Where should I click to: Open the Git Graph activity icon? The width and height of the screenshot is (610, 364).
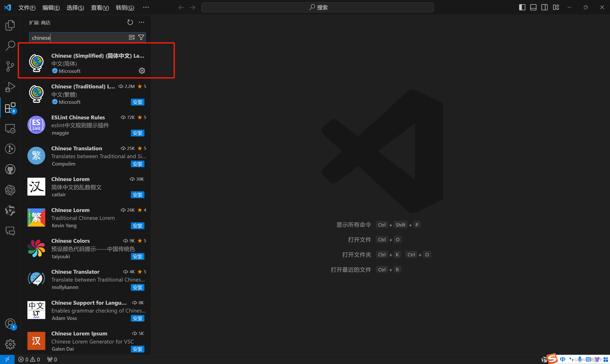pyautogui.click(x=10, y=149)
